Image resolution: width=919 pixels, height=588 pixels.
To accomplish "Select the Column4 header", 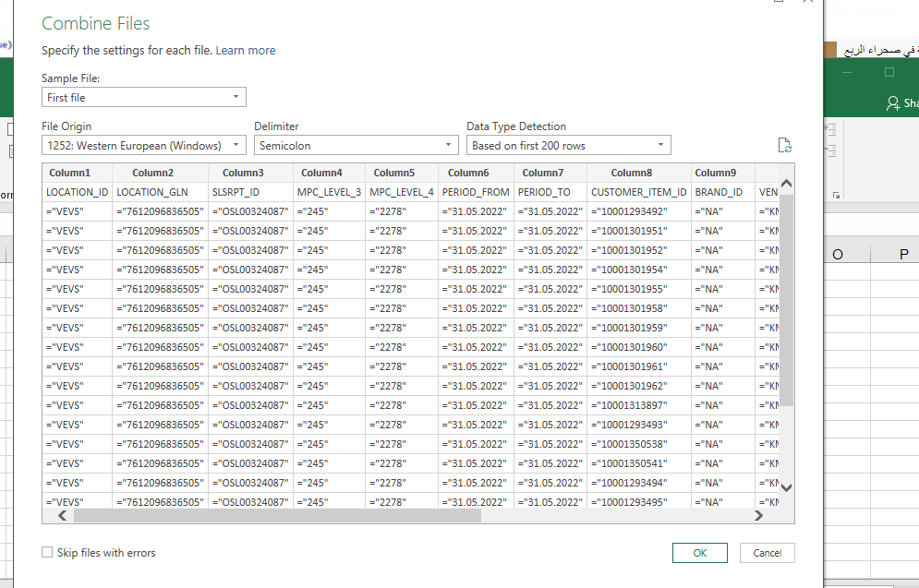I will tap(329, 173).
